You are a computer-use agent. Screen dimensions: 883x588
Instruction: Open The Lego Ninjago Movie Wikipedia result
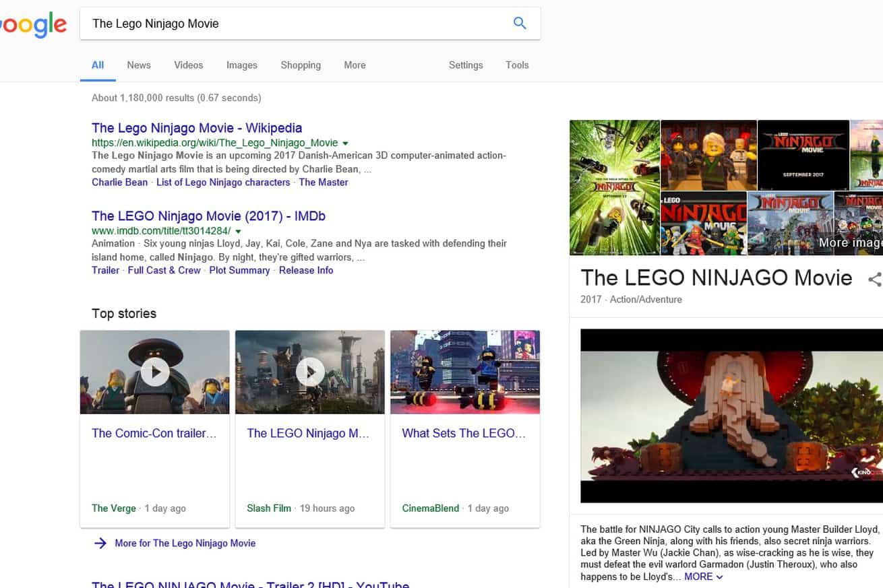(x=197, y=128)
